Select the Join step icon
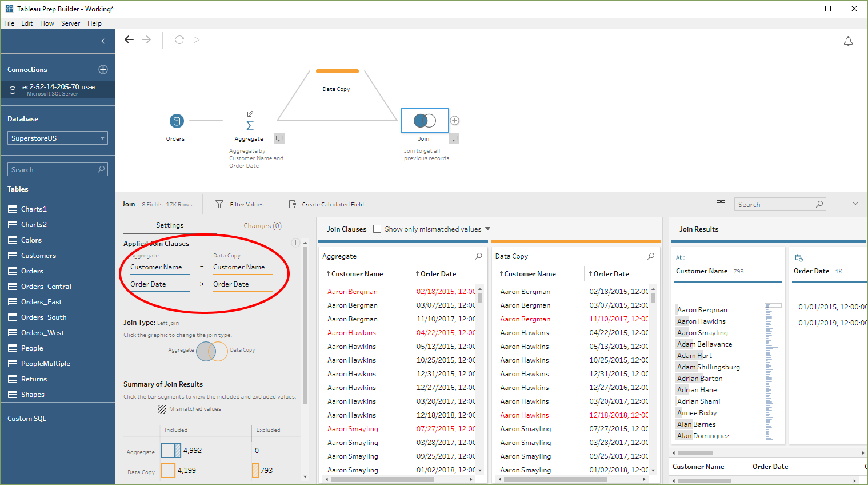Viewport: 868px width, 485px height. click(x=425, y=121)
